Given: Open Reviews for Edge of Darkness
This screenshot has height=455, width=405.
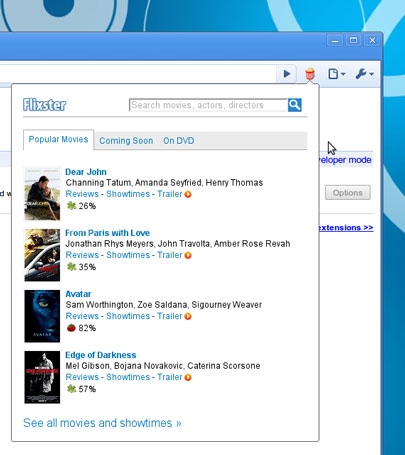Looking at the screenshot, I should coord(82,377).
